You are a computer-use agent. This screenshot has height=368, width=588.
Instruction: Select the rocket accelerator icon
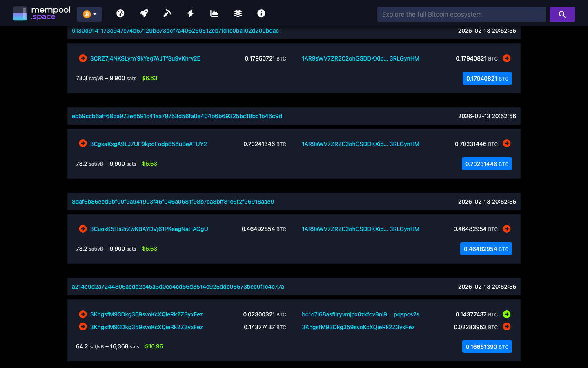pyautogui.click(x=144, y=13)
